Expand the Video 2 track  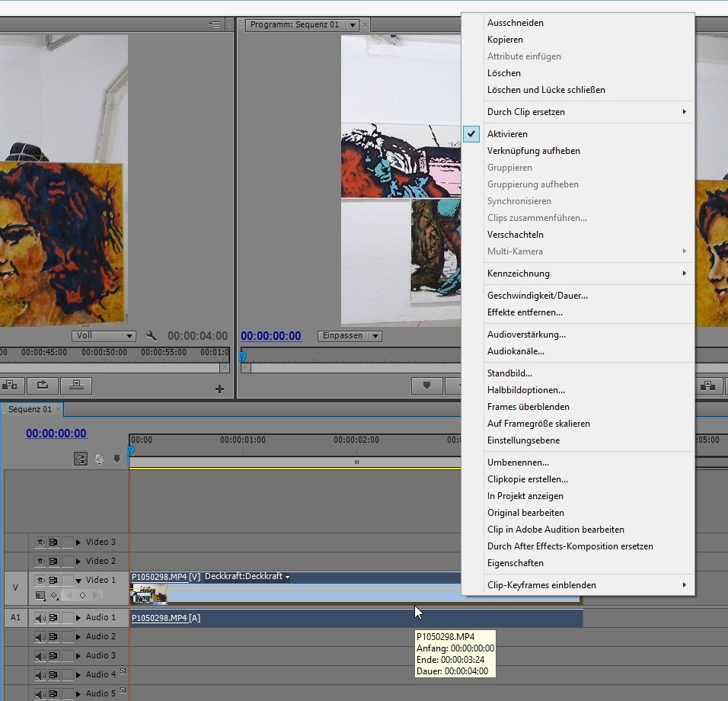point(78,561)
